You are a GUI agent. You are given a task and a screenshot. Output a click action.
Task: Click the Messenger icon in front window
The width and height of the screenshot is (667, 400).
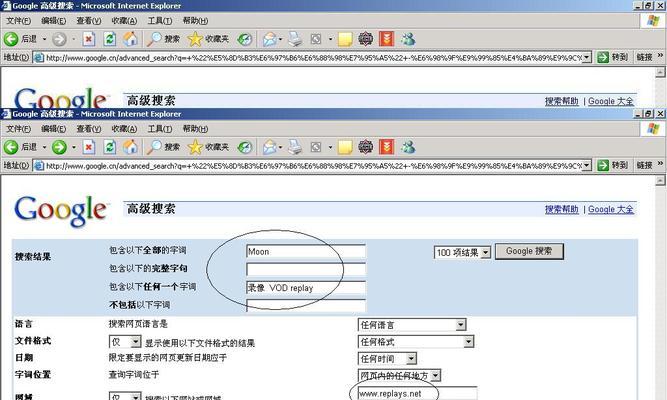408,147
